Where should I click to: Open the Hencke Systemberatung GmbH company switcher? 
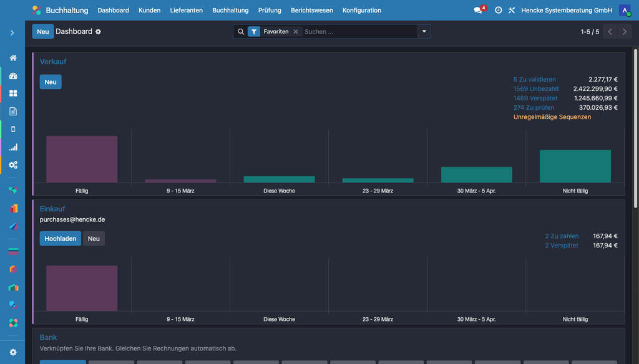coord(567,10)
